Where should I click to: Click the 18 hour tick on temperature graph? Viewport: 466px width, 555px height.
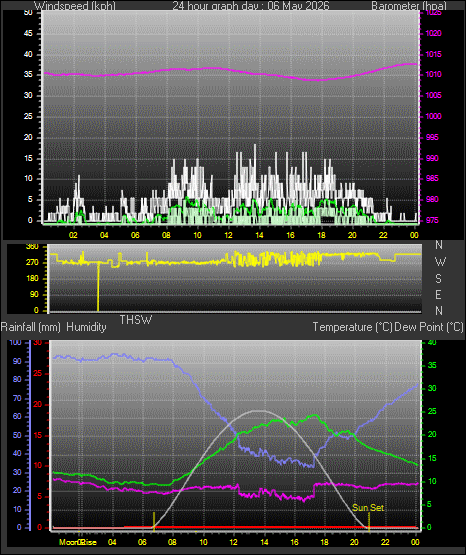[324, 542]
